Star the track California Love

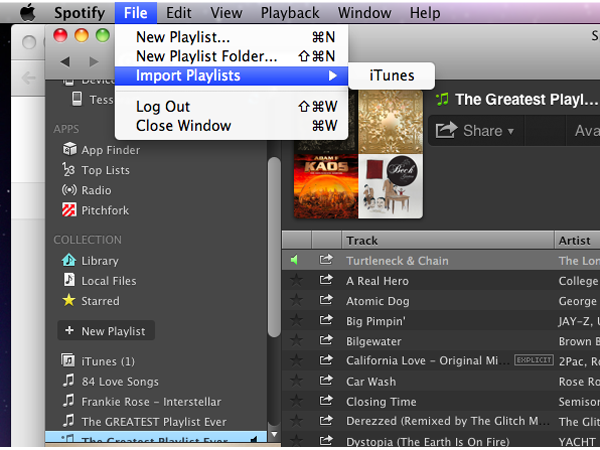point(296,360)
